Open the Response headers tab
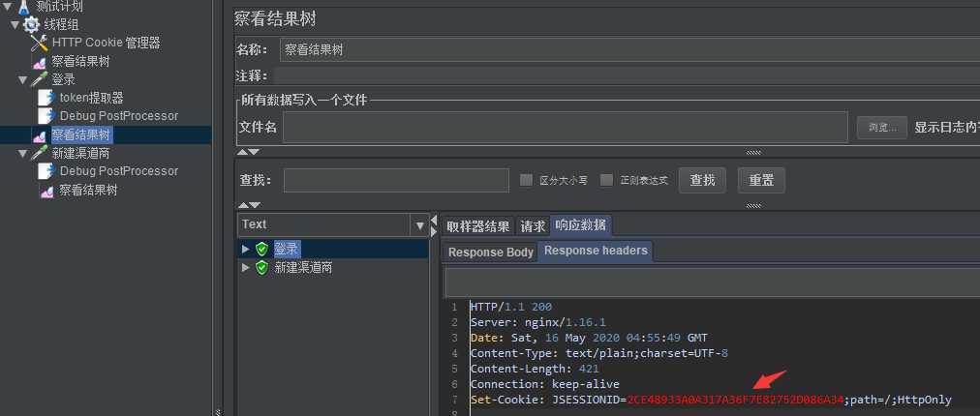This screenshot has height=416, width=980. [x=596, y=251]
